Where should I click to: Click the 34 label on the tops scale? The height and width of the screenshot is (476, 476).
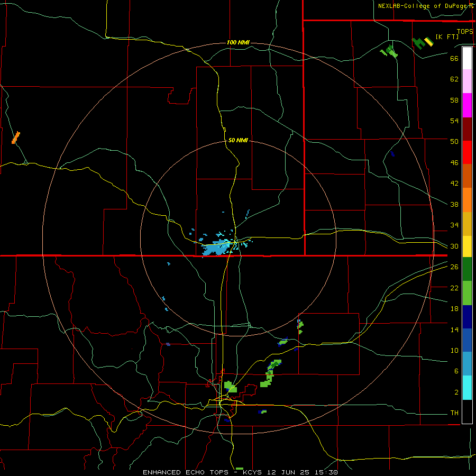coord(454,225)
